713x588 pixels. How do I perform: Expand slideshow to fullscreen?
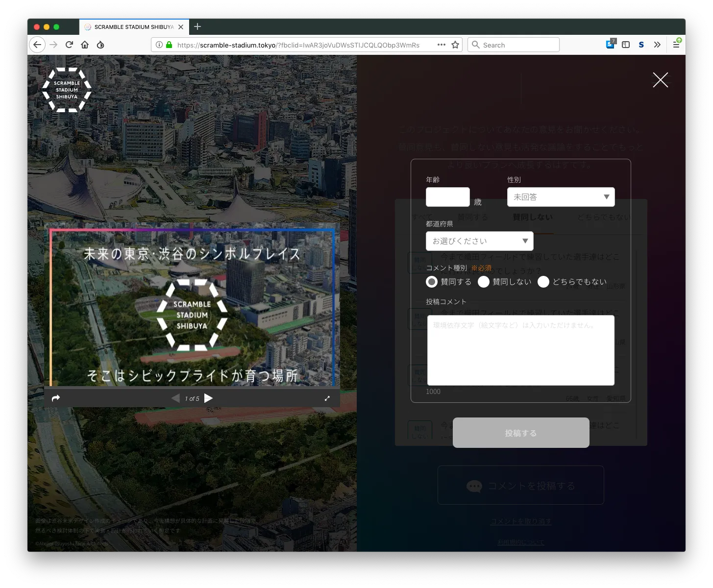(x=327, y=398)
